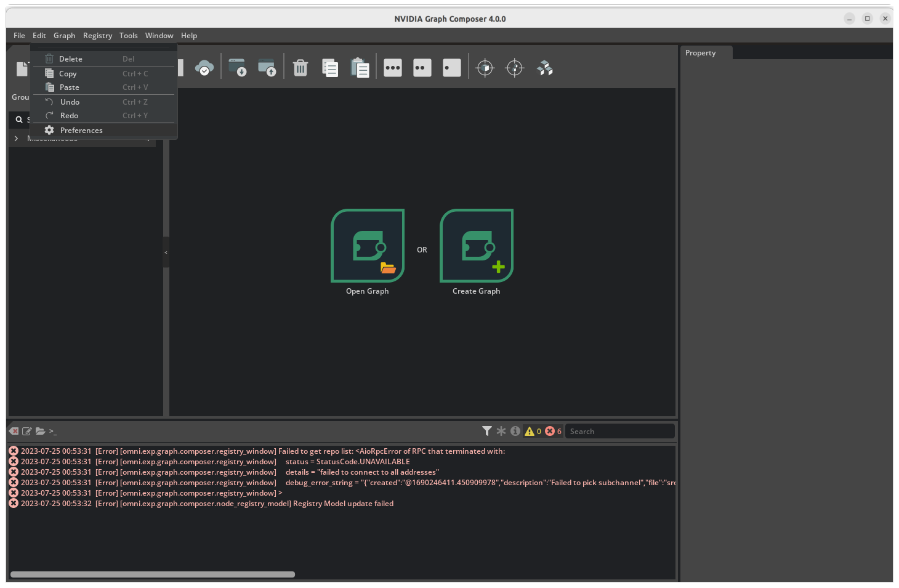Minimize the Graph Composer window
The width and height of the screenshot is (899, 588).
pyautogui.click(x=849, y=18)
